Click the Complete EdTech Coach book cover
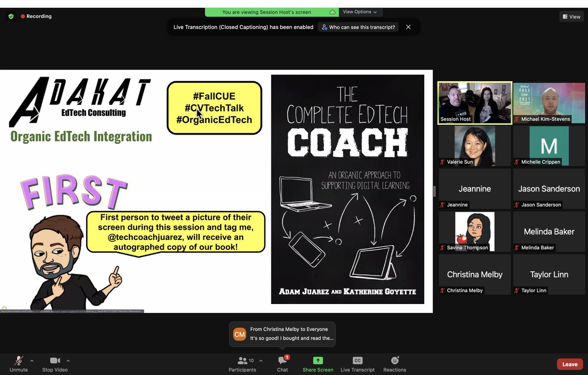588x375 pixels. coord(347,189)
